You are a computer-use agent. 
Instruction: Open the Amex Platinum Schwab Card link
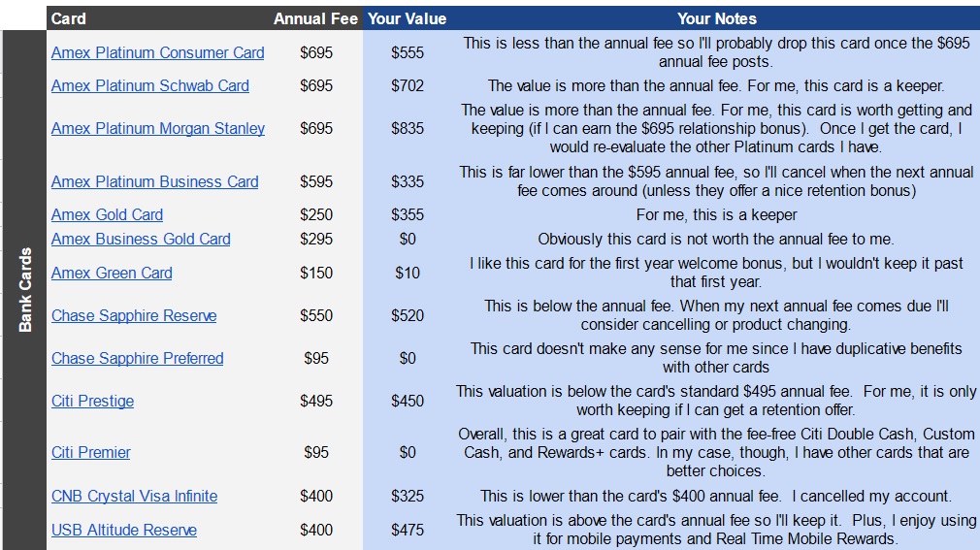(149, 85)
